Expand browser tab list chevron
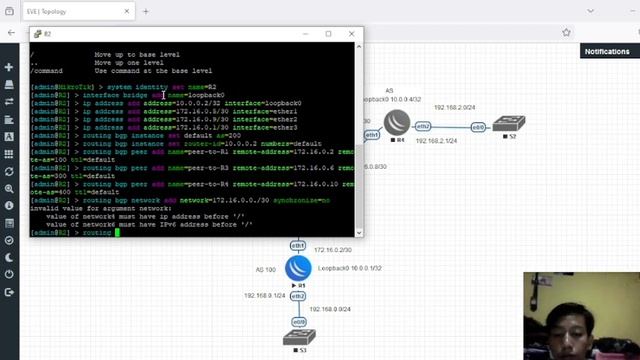This screenshot has height=360, width=640. (591, 11)
